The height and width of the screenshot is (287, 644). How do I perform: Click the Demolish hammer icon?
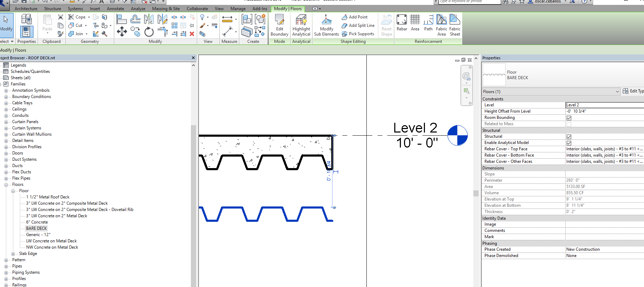tap(104, 34)
